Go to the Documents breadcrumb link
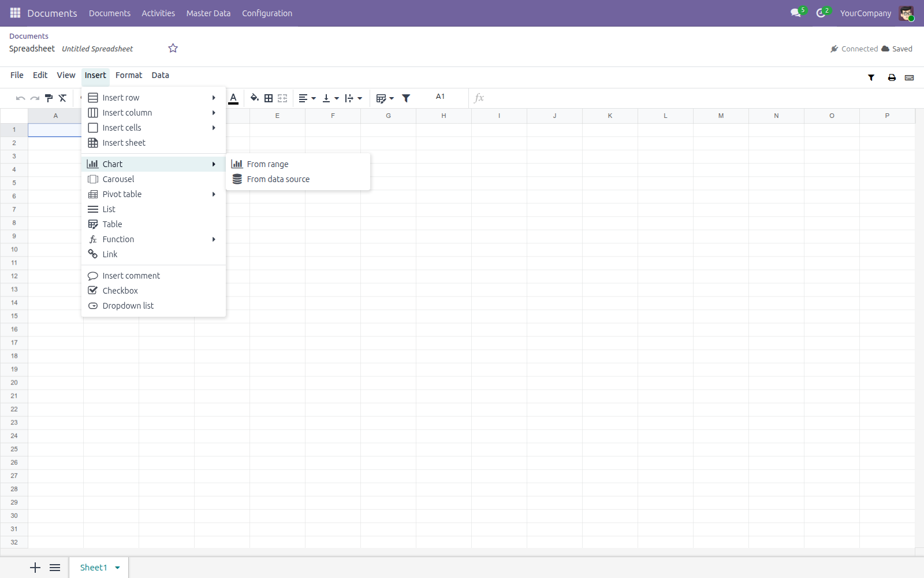Screen dimensions: 924x578 coord(29,36)
